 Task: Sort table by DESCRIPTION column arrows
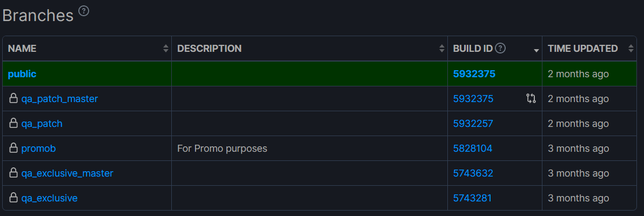442,49
